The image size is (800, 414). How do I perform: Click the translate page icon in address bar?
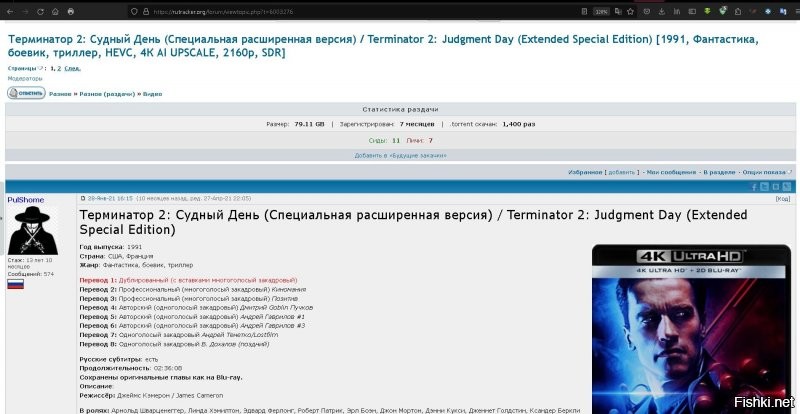(x=618, y=11)
